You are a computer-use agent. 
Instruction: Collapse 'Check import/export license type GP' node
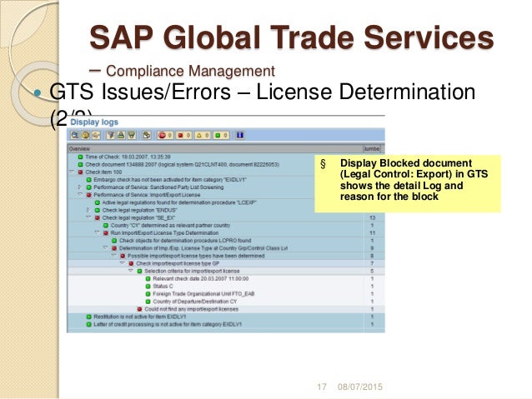pos(123,263)
